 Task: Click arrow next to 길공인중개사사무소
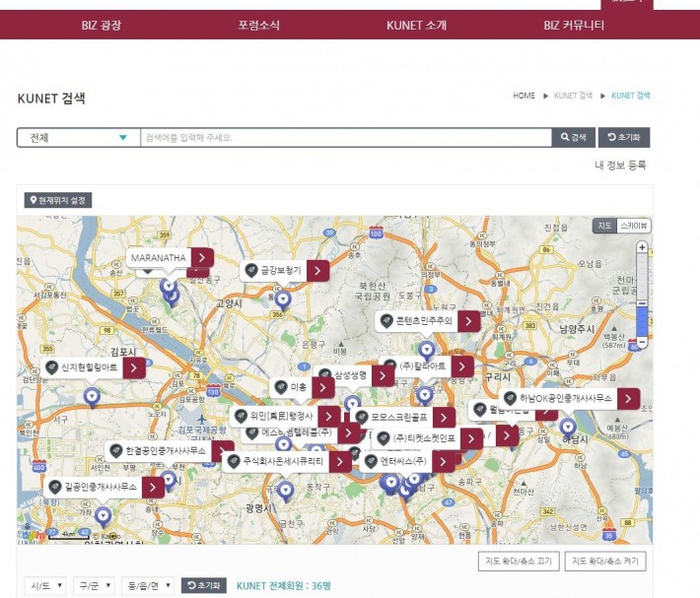[153, 487]
